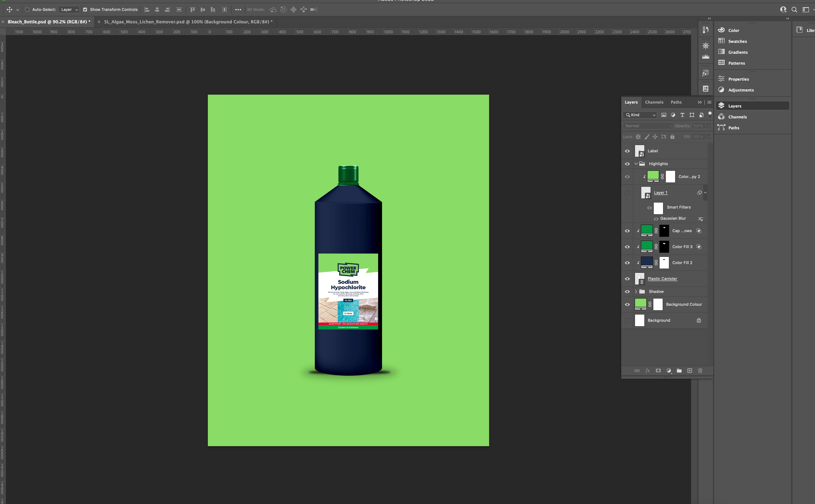This screenshot has height=504, width=815.
Task: Filter layers by type (T) icon
Action: pos(682,115)
